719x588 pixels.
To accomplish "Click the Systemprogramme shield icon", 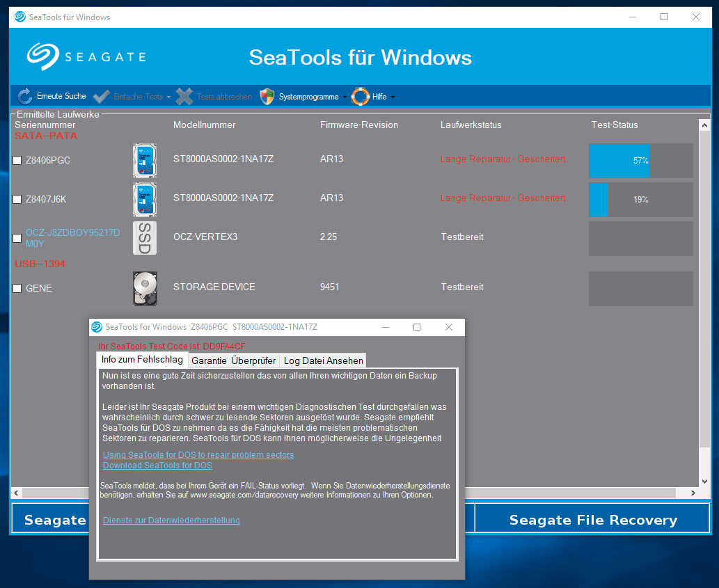I will point(267,96).
